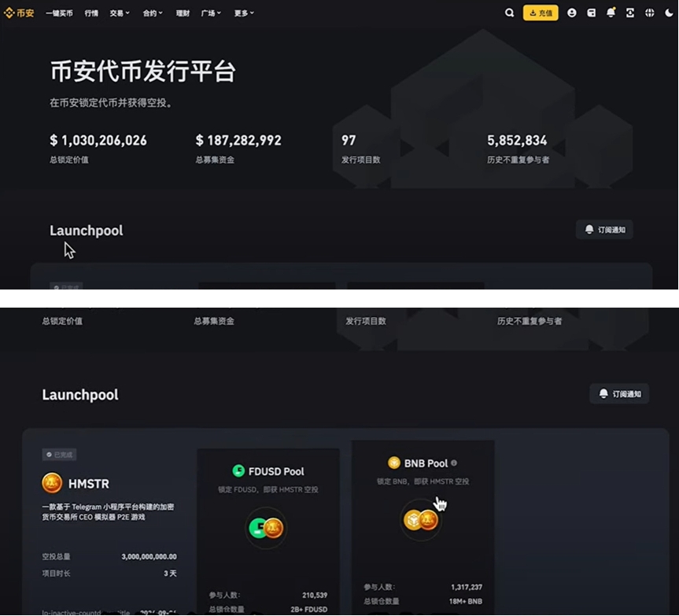Click the value $ 1,030,206,026

(x=98, y=140)
